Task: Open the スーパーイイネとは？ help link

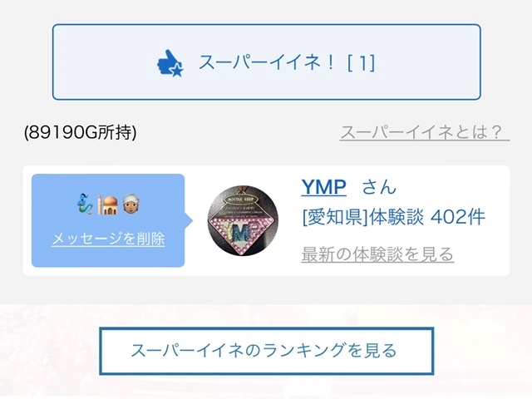Action: (x=424, y=132)
